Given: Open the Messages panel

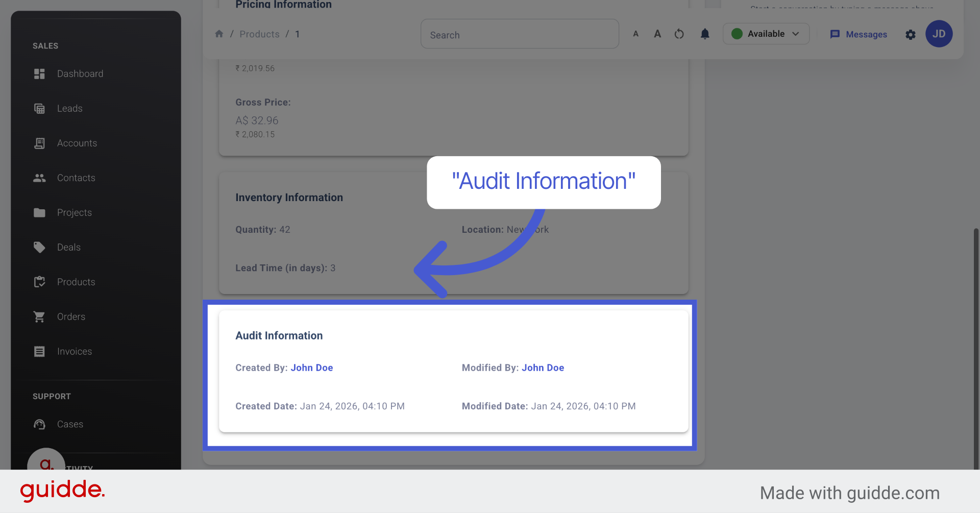Looking at the screenshot, I should click(x=859, y=34).
